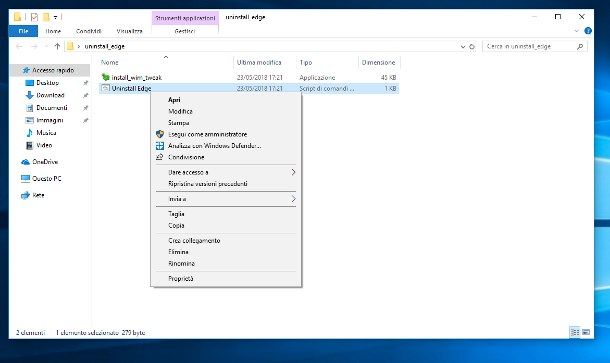
Task: Select the Uninstall Edge script file
Action: pyautogui.click(x=131, y=88)
